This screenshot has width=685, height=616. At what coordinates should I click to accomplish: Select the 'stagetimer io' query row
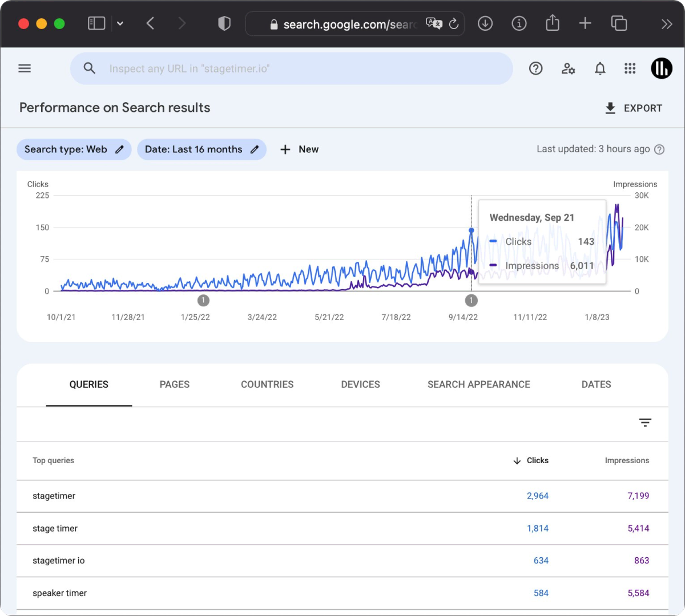[342, 561]
